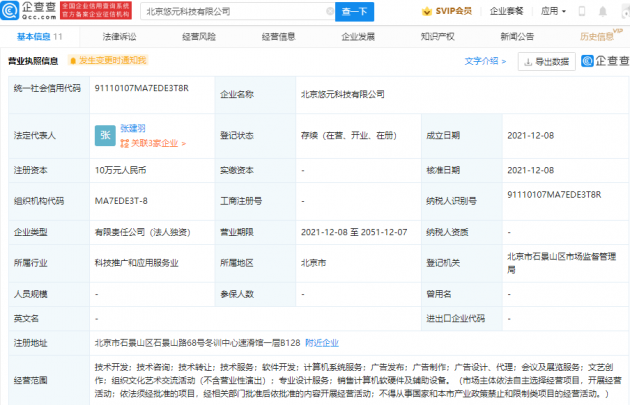Click the 张 avatar badge

click(105, 135)
